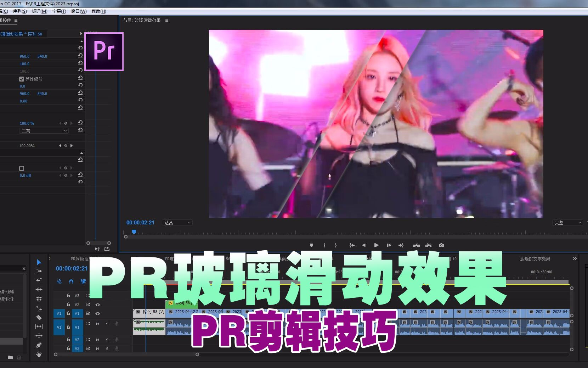Select the Track Select Backward tool
This screenshot has height=368, width=588.
[x=39, y=280]
